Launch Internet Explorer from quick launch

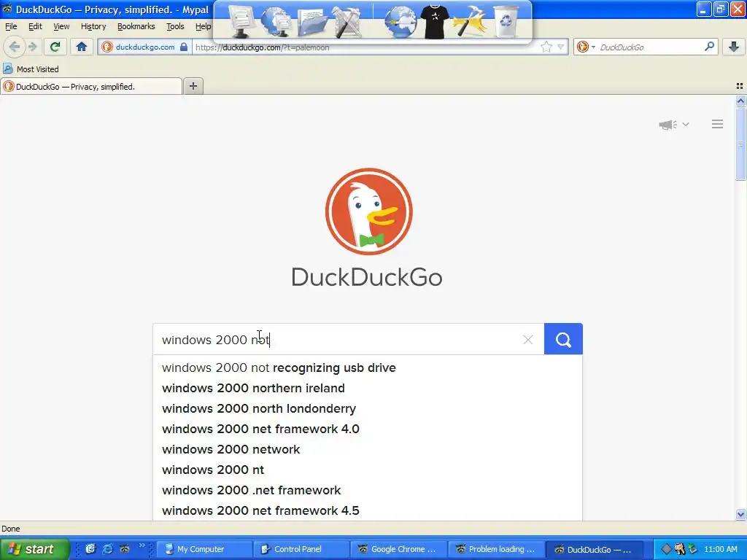108,549
